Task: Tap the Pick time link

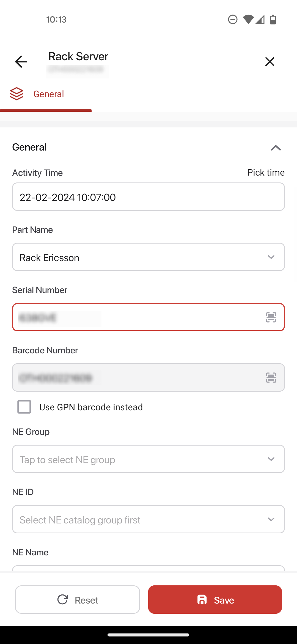Action: coord(266,173)
